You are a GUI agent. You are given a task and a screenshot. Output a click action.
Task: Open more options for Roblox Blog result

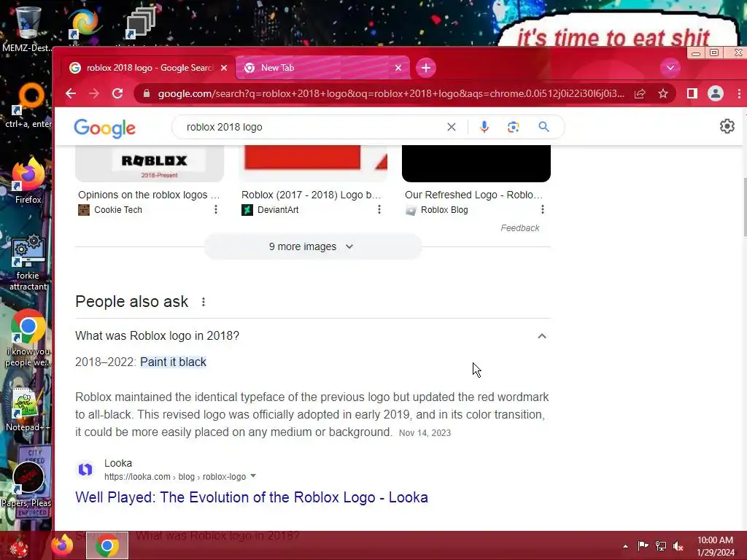pyautogui.click(x=542, y=209)
